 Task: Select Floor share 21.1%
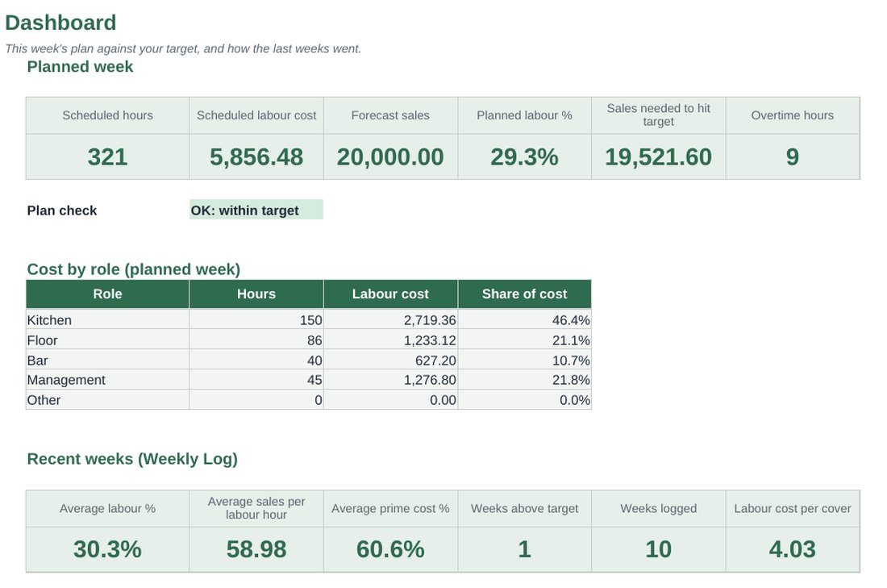tap(571, 340)
